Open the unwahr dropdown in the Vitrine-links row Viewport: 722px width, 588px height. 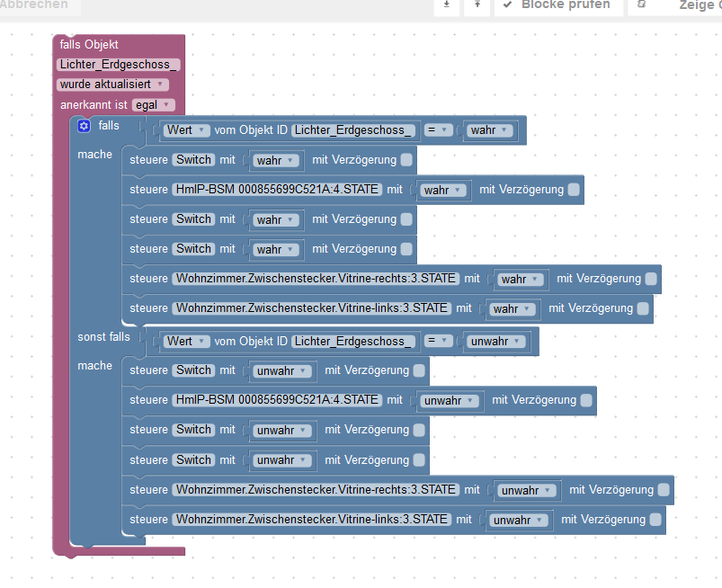click(519, 521)
